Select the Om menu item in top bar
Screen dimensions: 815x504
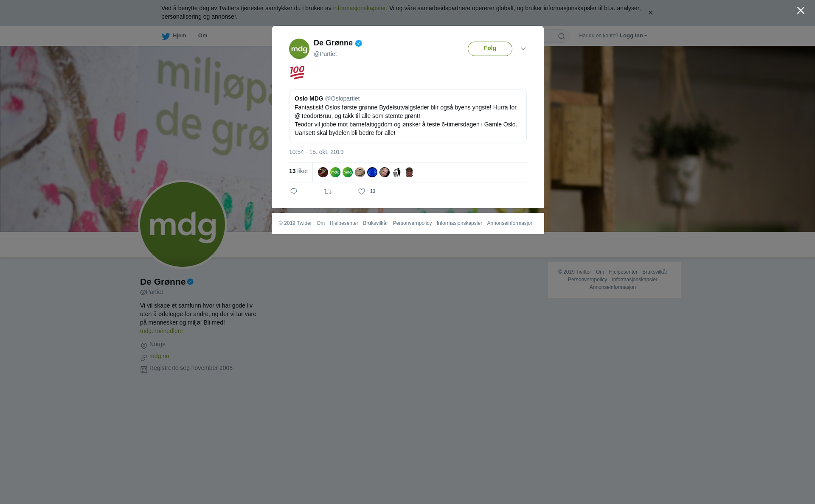coord(202,36)
